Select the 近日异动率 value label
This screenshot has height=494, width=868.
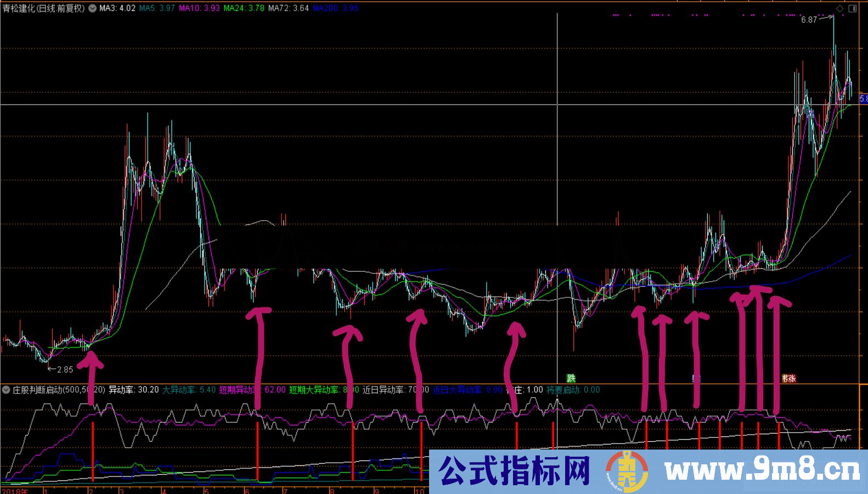click(396, 390)
